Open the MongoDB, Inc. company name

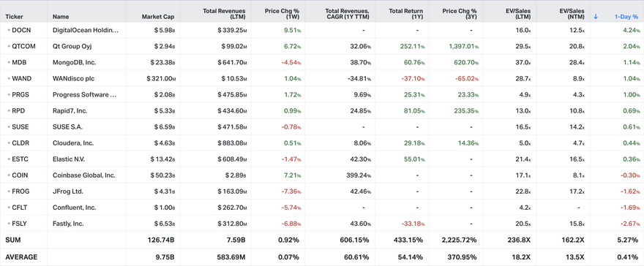[75, 62]
